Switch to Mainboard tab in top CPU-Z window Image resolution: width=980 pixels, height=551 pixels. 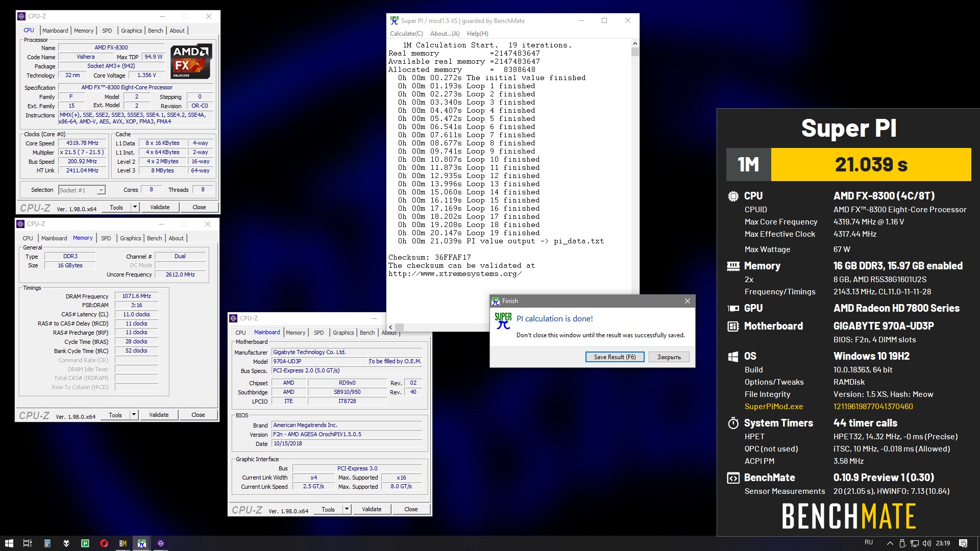coord(55,31)
